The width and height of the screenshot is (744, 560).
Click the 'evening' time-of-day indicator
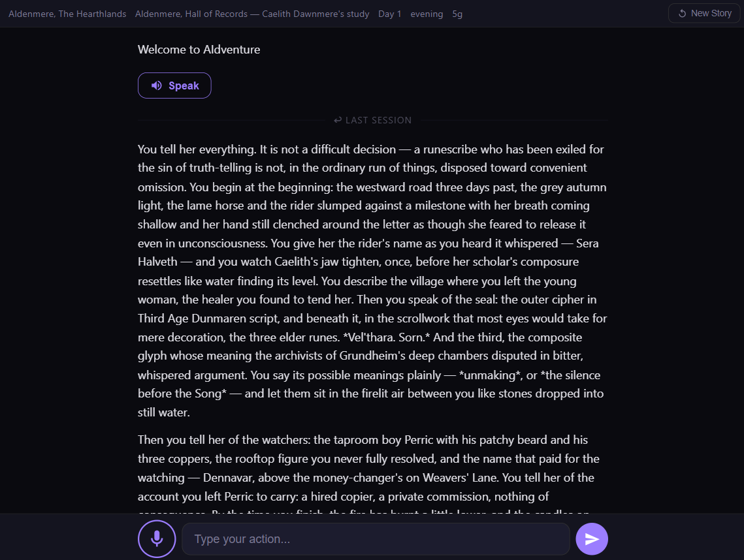[427, 14]
